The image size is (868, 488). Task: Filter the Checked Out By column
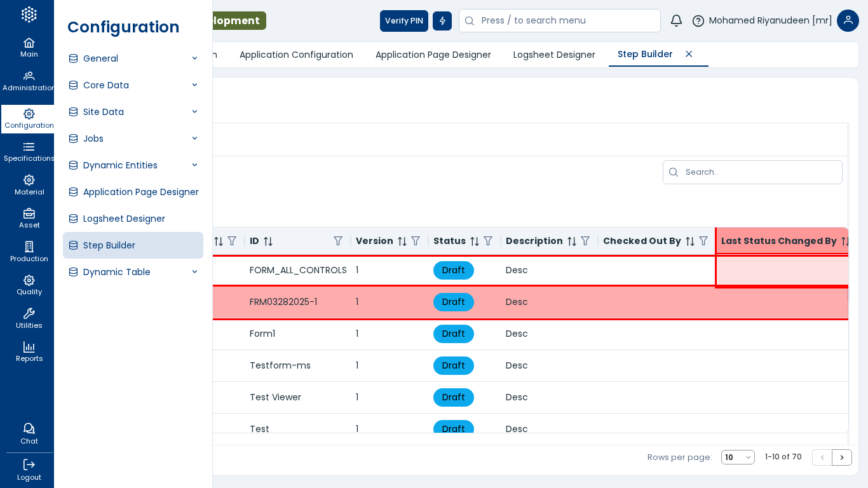pos(703,241)
